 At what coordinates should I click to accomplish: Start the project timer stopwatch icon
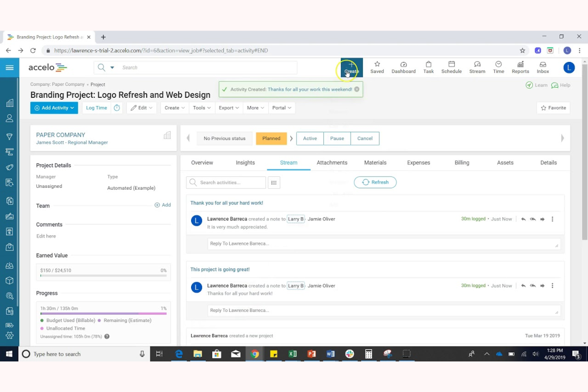[117, 108]
